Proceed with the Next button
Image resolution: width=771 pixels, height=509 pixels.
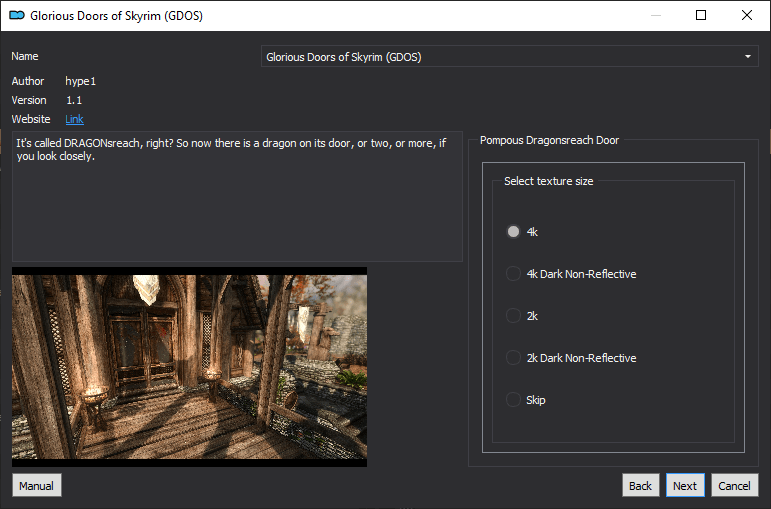tap(685, 485)
